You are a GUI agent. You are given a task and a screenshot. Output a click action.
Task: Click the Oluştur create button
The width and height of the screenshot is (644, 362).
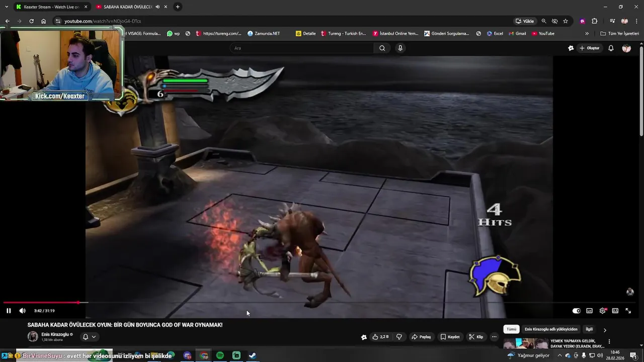[x=589, y=48]
